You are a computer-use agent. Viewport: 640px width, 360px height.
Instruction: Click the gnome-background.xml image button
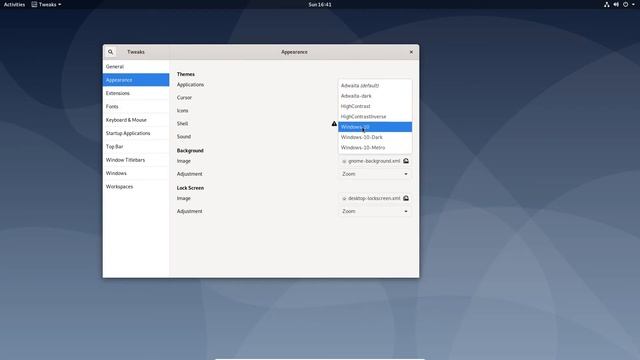(375, 161)
